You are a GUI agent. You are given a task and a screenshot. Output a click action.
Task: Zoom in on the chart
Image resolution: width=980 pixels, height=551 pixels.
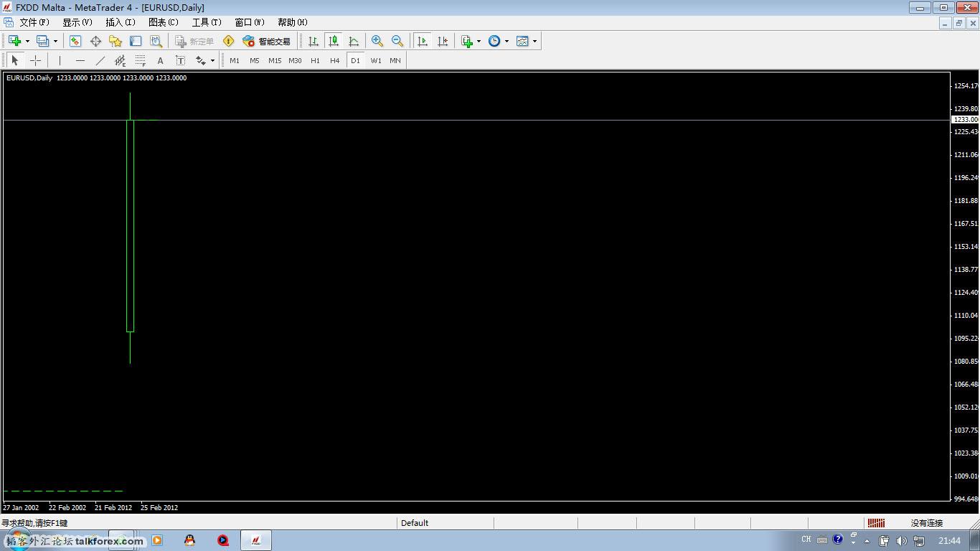(x=377, y=41)
